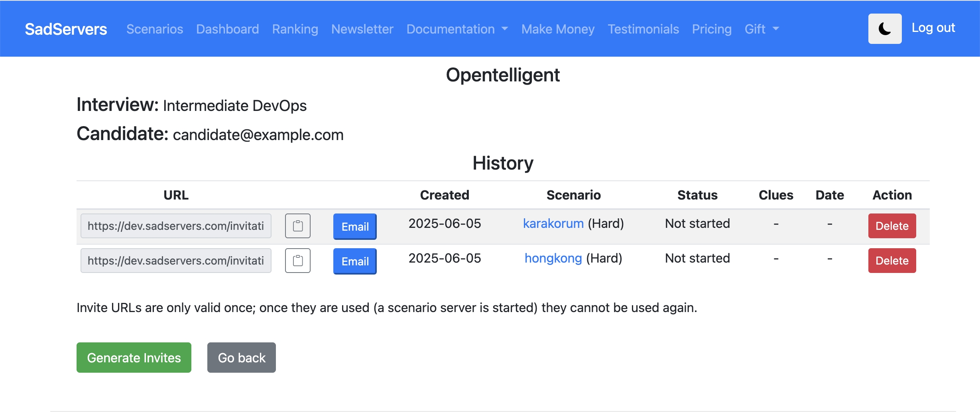Click the Go back button
The image size is (980, 419).
[242, 358]
